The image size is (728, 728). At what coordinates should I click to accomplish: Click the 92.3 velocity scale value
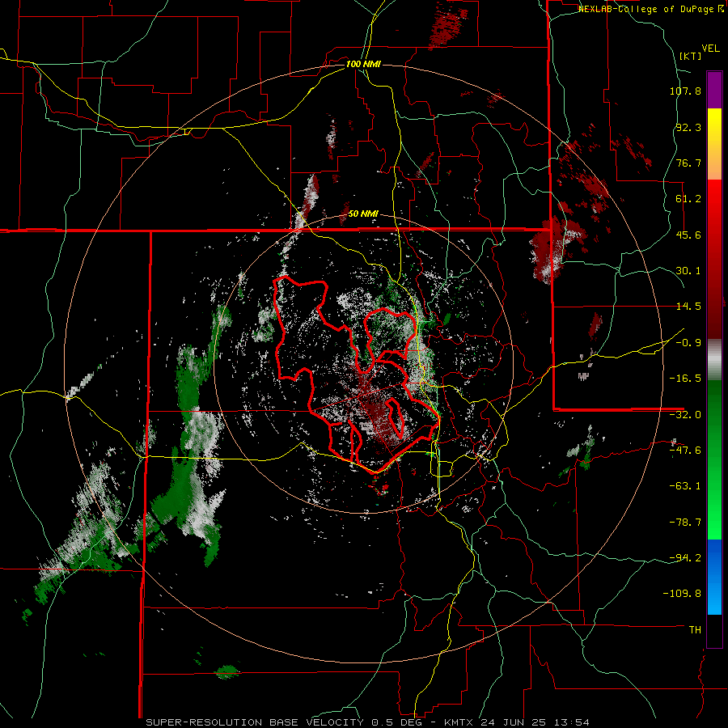[x=688, y=127]
